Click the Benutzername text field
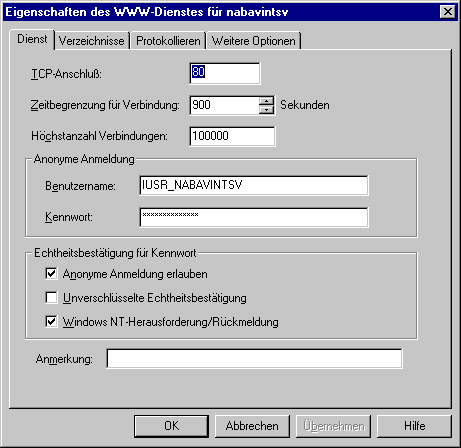The image size is (461, 448). [x=254, y=185]
